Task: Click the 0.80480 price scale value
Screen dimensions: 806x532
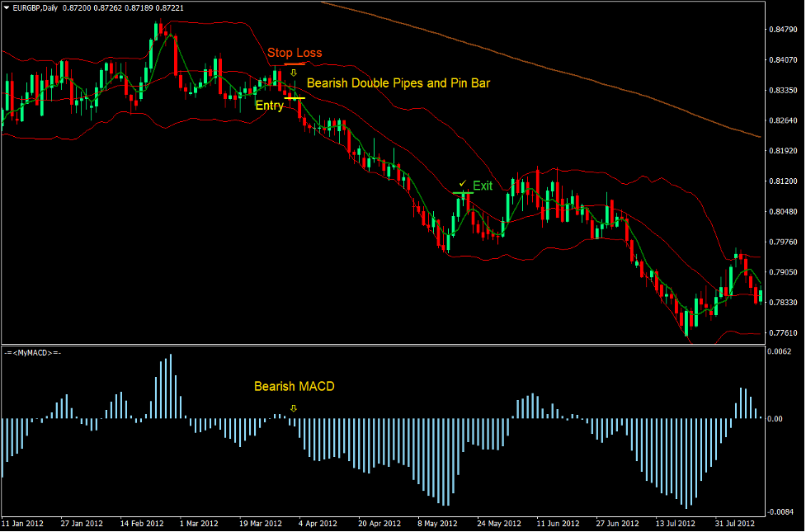Action: [784, 212]
